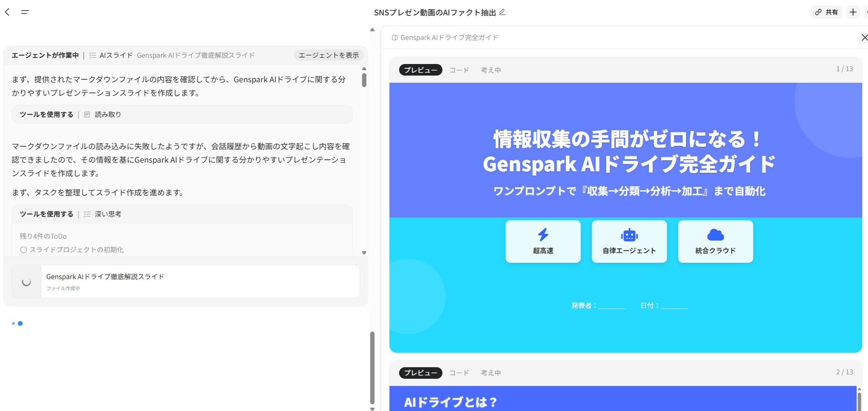This screenshot has width=868, height=411.
Task: Close the Genspark AI Drive guide panel
Action: pos(864,38)
